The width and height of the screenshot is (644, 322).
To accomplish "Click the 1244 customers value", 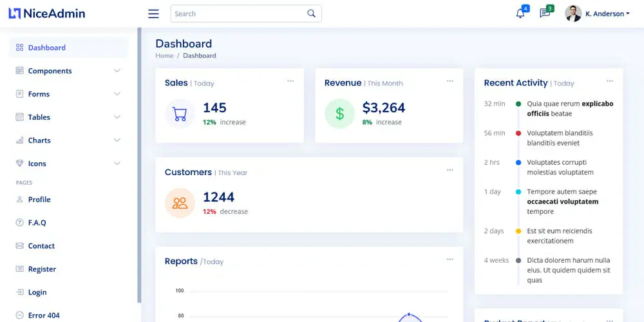I will pyautogui.click(x=218, y=197).
